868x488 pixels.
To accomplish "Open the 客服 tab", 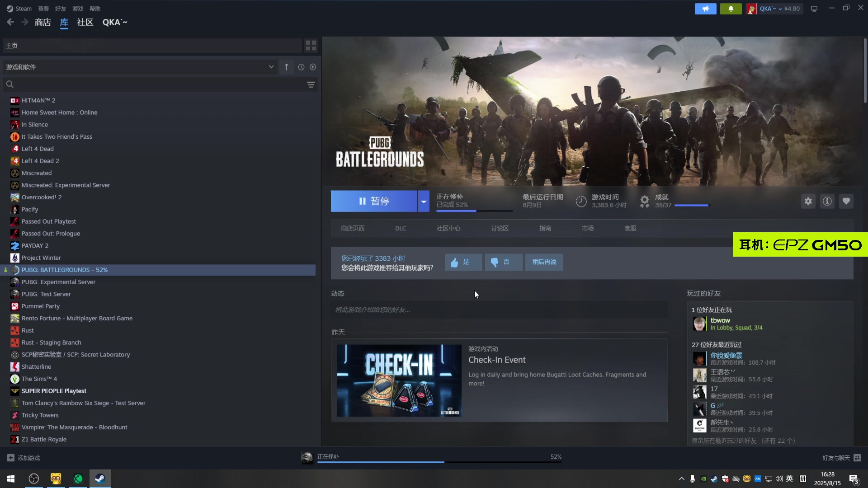I will click(630, 228).
